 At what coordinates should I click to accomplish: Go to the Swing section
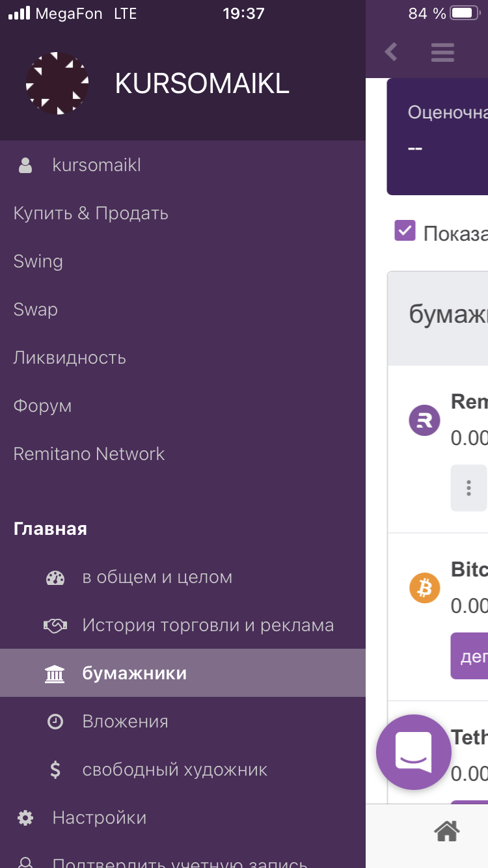pyautogui.click(x=183, y=262)
